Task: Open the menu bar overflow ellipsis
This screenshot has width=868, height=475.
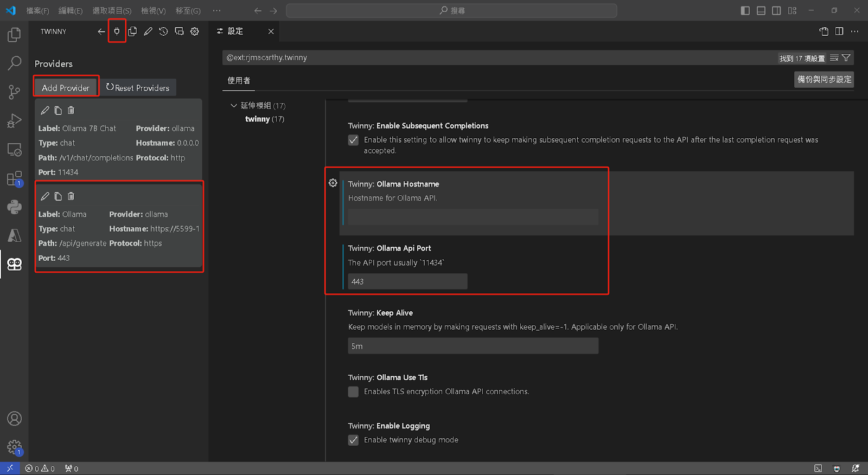Action: click(217, 10)
